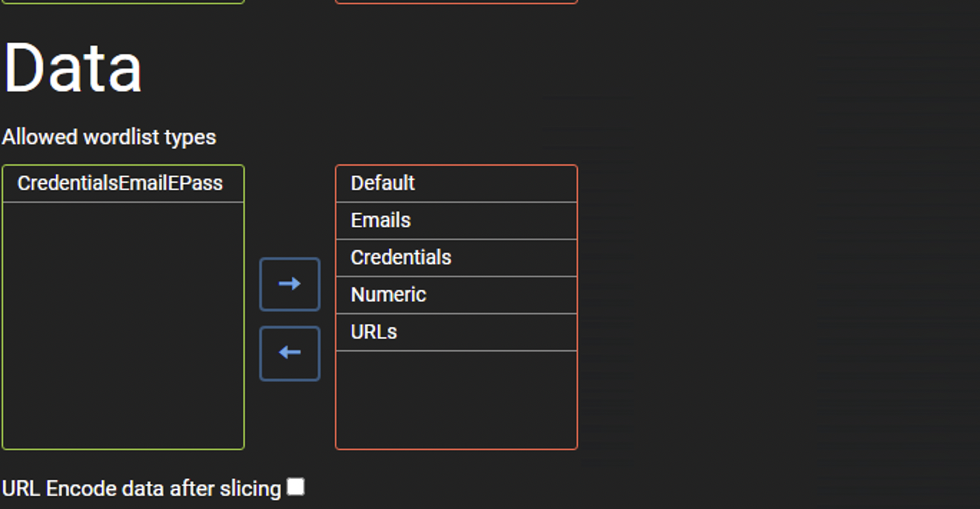
Task: Click the green-outlined box at the top edge
Action: coord(122,2)
